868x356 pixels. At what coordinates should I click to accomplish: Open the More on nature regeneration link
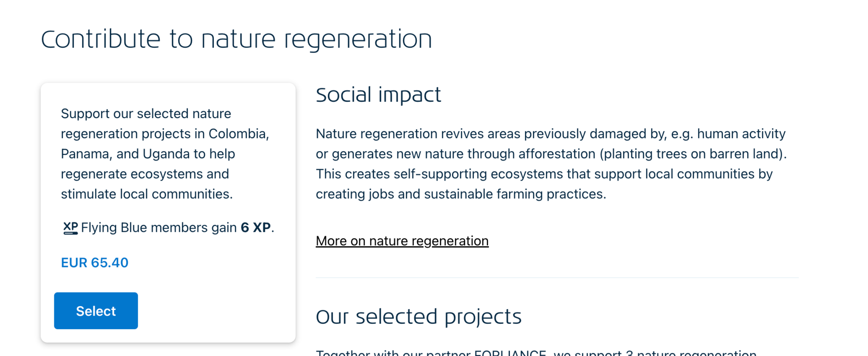402,241
